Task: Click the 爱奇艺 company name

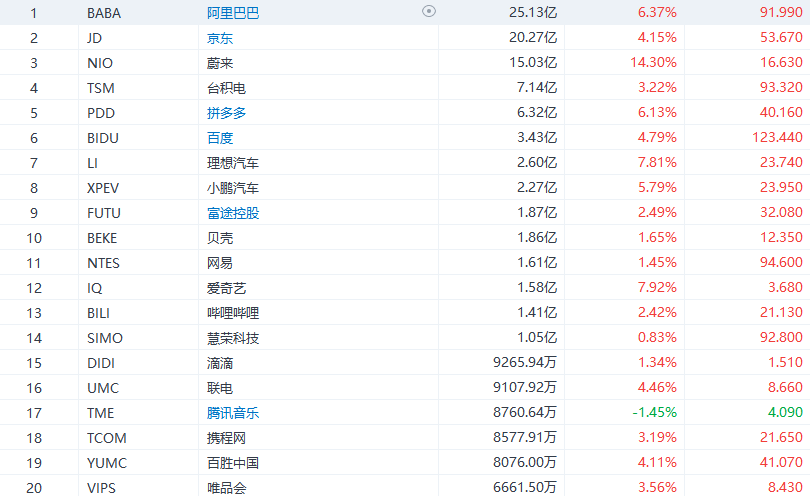Action: click(226, 288)
